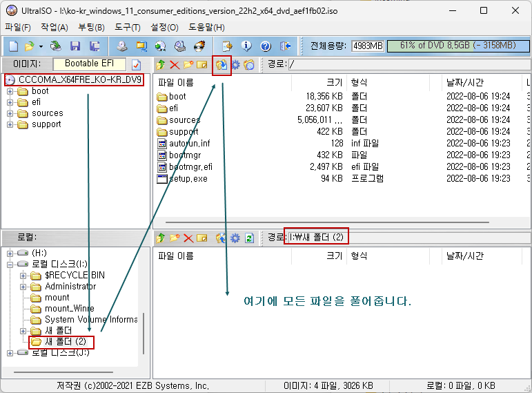The width and height of the screenshot is (532, 393).
Task: Open the dropdown arrow beside Open icon
Action: [41, 46]
